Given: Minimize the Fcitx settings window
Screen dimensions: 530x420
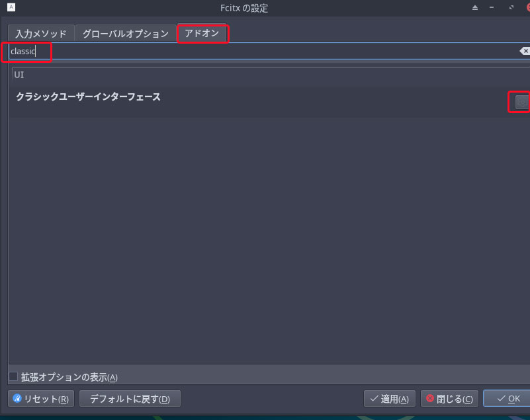Looking at the screenshot, I should [x=492, y=7].
